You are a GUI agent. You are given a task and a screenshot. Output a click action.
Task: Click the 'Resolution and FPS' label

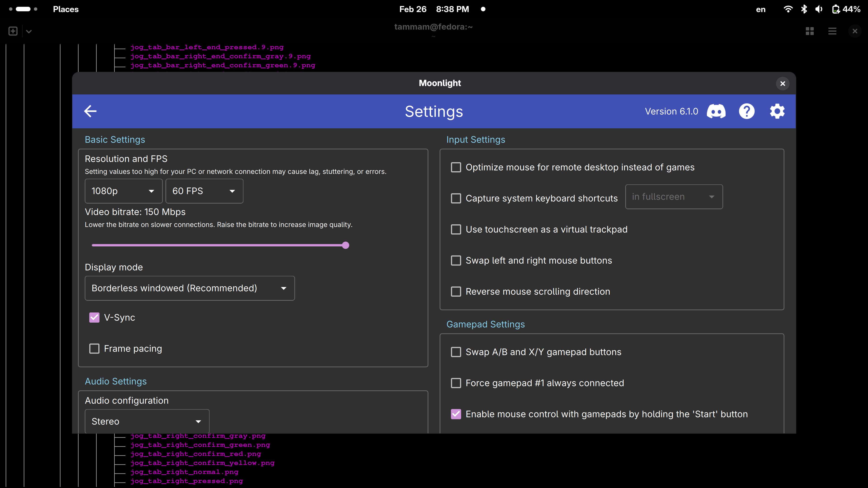click(126, 159)
